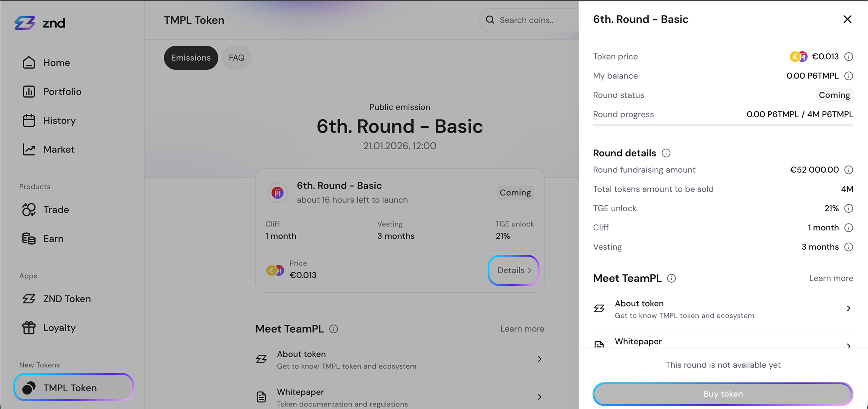This screenshot has height=409, width=868.
Task: Click info icon beside Meet TeamPL in panel
Action: (x=671, y=278)
